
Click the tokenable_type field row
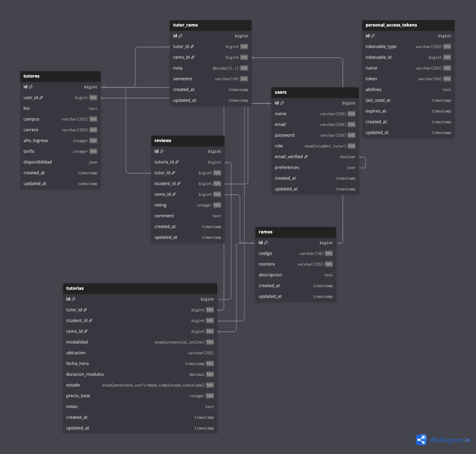pyautogui.click(x=381, y=47)
